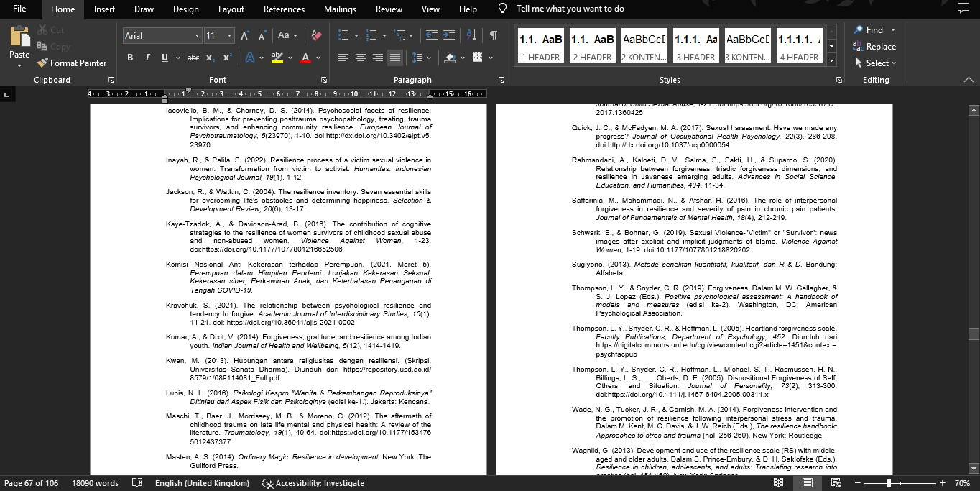The image size is (980, 491).
Task: Apply the red font color
Action: pyautogui.click(x=305, y=58)
